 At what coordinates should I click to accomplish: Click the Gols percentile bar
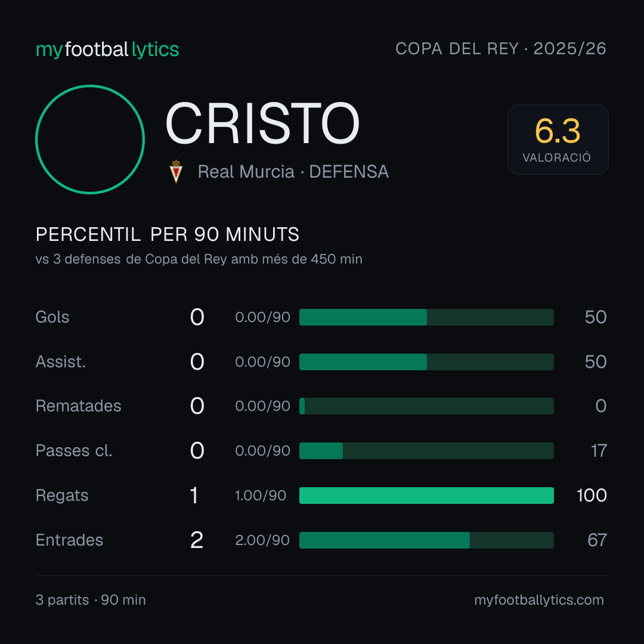click(x=426, y=317)
